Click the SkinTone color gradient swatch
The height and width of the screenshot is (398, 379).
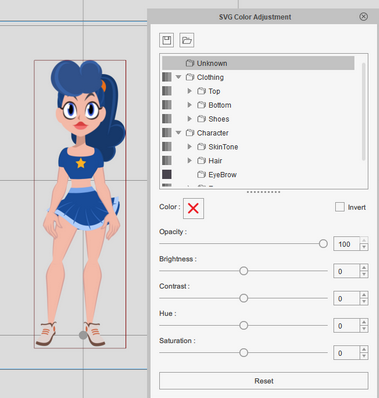[x=167, y=147]
